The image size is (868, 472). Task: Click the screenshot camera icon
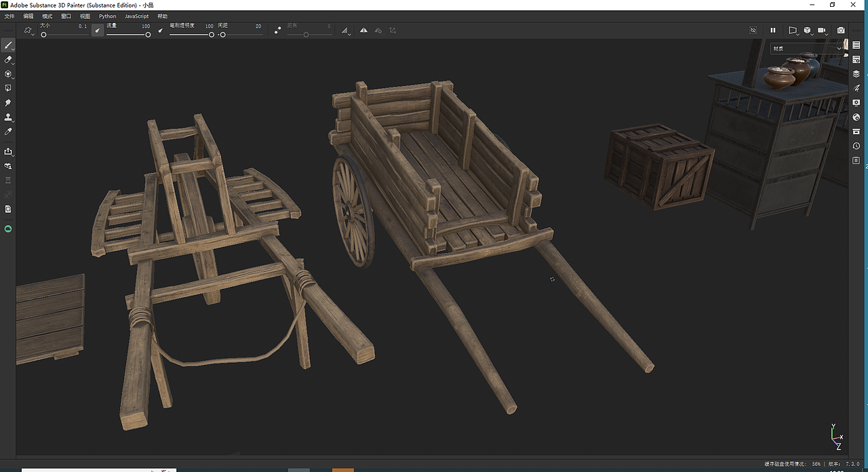point(841,31)
